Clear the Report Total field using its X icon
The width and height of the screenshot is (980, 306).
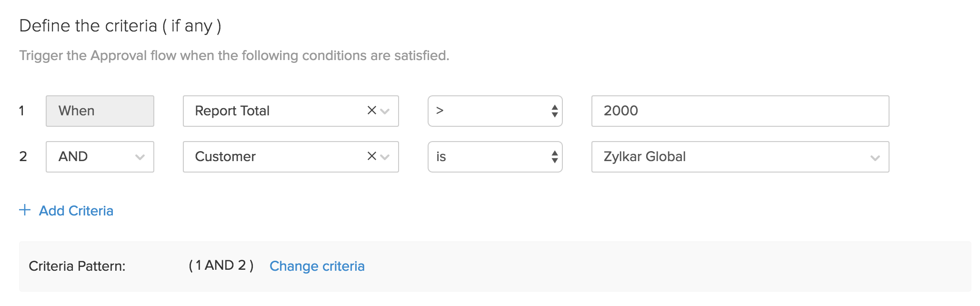371,111
